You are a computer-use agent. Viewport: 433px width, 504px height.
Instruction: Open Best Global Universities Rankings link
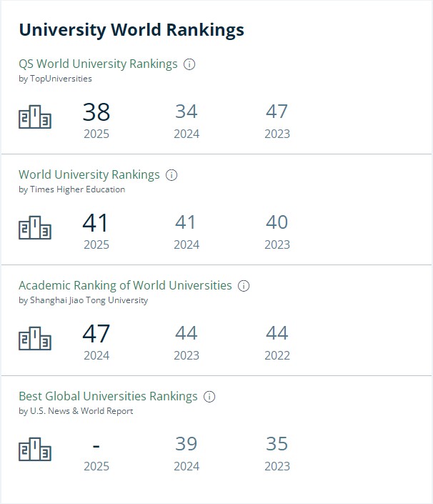coord(108,396)
